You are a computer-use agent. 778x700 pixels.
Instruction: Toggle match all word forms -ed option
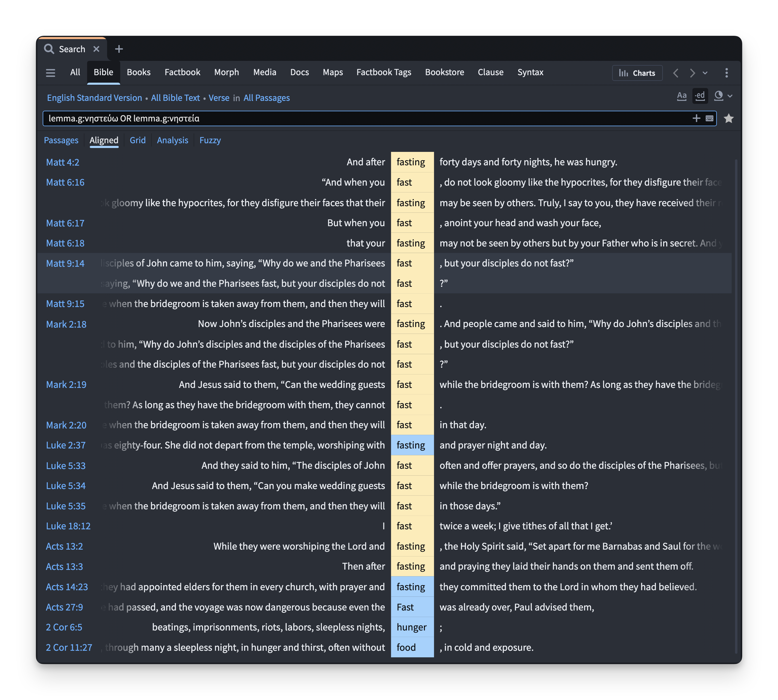coord(700,96)
